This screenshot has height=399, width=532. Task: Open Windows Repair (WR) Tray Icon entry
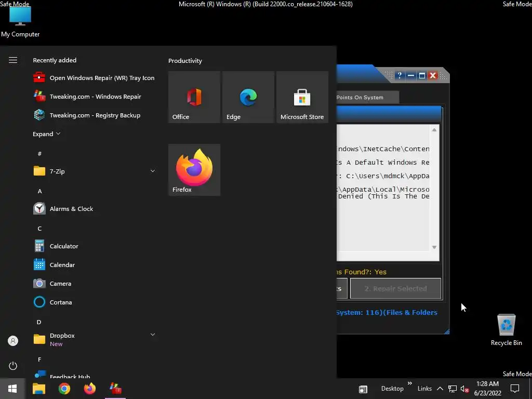click(x=94, y=78)
